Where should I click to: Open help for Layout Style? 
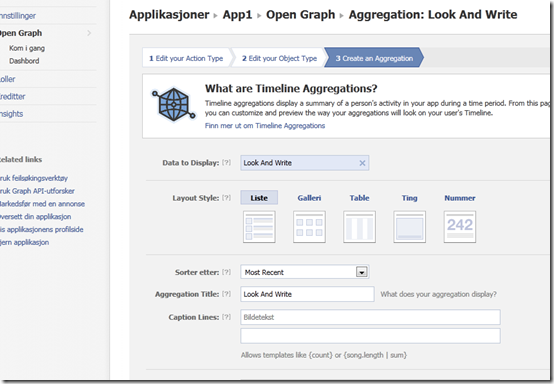(226, 198)
